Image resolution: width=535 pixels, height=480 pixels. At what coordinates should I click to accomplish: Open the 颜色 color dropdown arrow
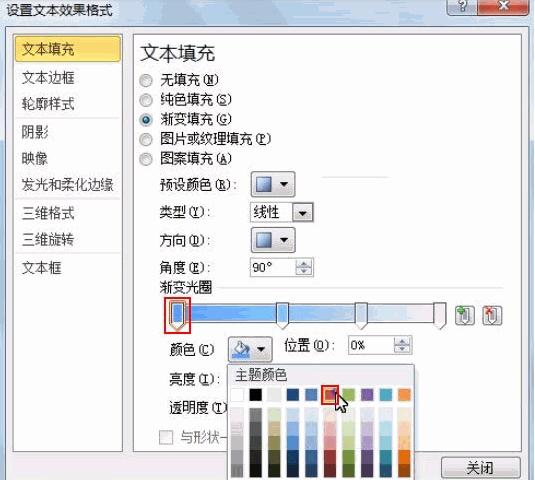[x=261, y=349]
